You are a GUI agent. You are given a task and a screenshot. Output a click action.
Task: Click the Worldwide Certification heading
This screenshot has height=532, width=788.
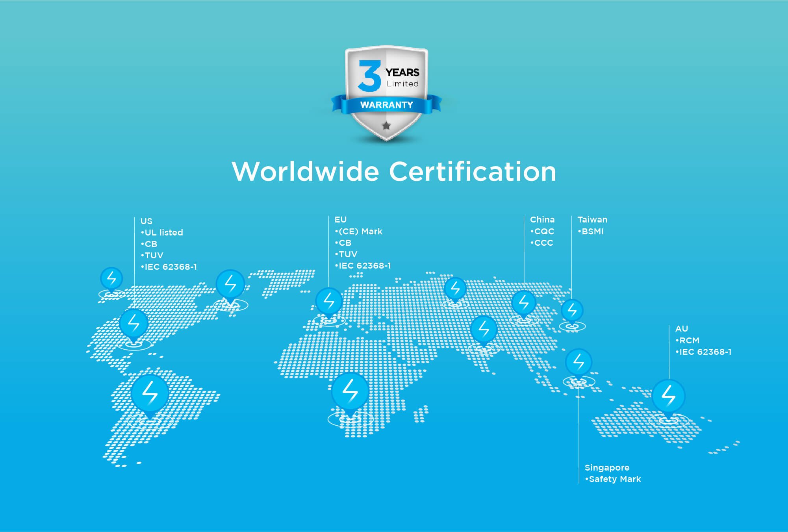tap(394, 172)
